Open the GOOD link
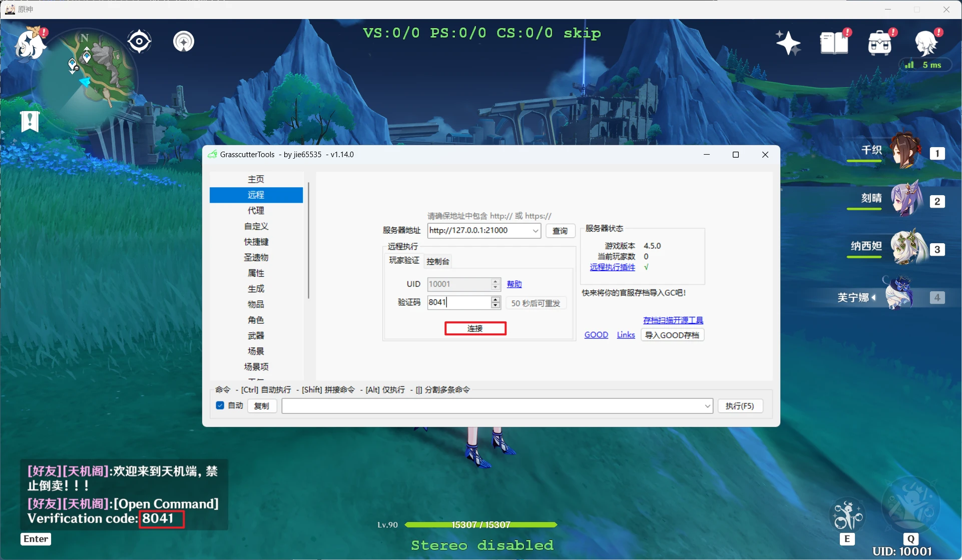The height and width of the screenshot is (560, 962). [596, 335]
